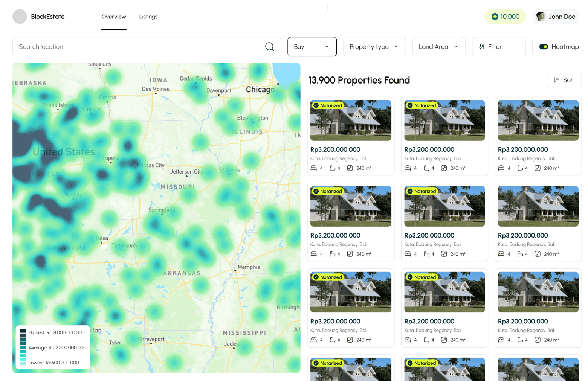Click bed icon on first-row first card

(313, 168)
